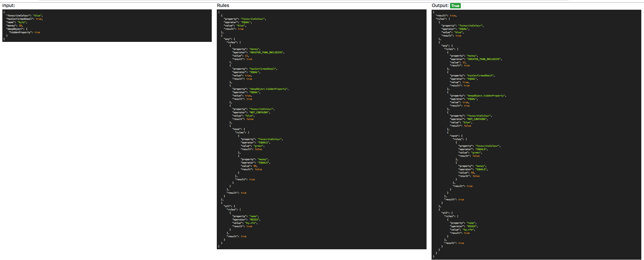Click the top "result": true line in Output panel
This screenshot has height=260, width=644.
[x=446, y=16]
